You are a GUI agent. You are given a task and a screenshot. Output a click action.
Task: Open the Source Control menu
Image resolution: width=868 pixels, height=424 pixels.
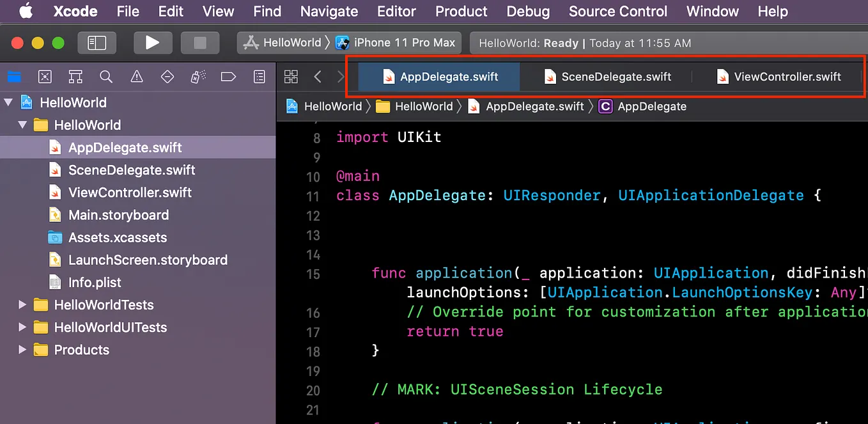click(x=618, y=11)
